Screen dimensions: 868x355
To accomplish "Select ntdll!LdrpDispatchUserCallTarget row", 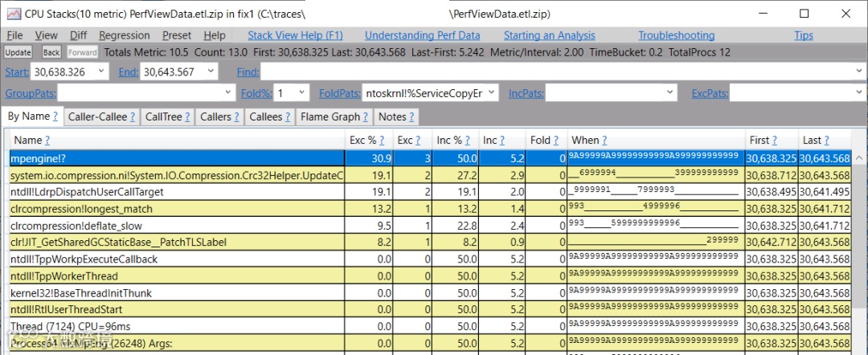I will tap(430, 192).
